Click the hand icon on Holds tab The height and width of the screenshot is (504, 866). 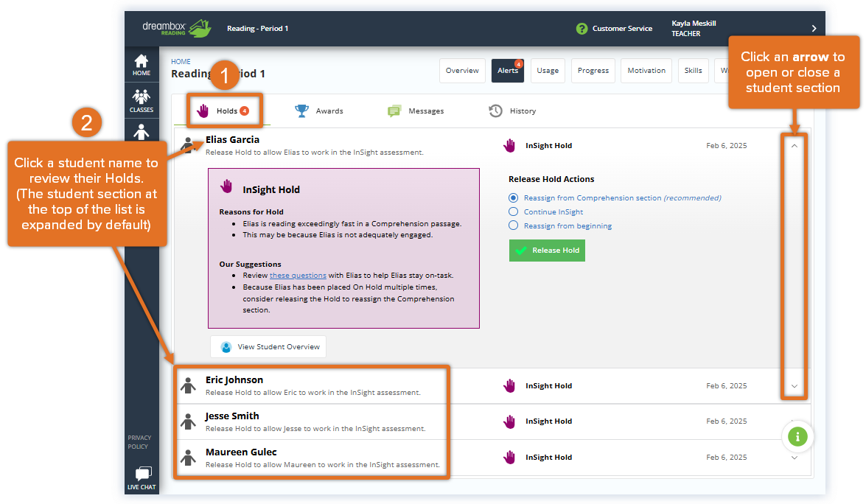(203, 111)
